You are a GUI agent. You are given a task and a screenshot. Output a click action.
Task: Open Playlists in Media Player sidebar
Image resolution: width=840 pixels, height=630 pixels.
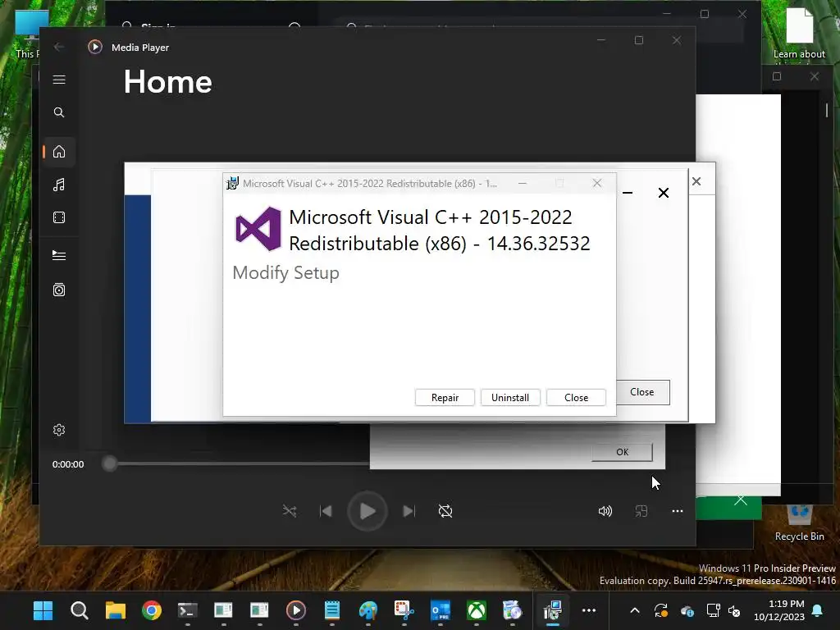59,290
